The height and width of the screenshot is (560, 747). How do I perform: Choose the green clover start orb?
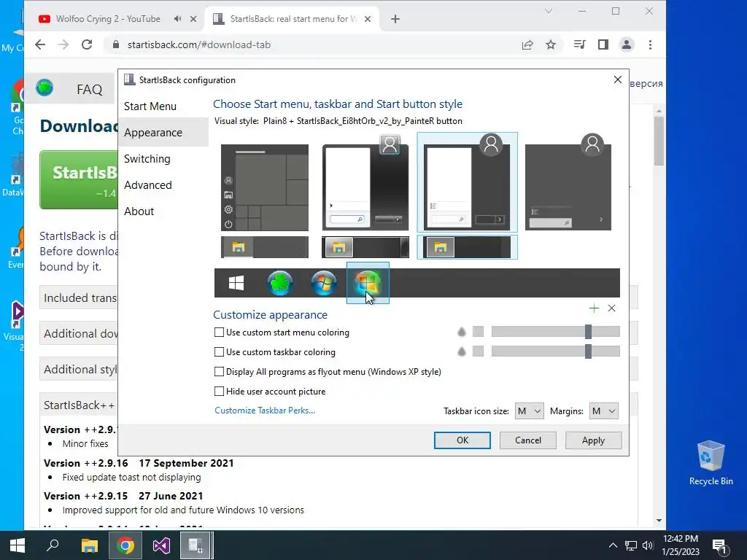[280, 283]
